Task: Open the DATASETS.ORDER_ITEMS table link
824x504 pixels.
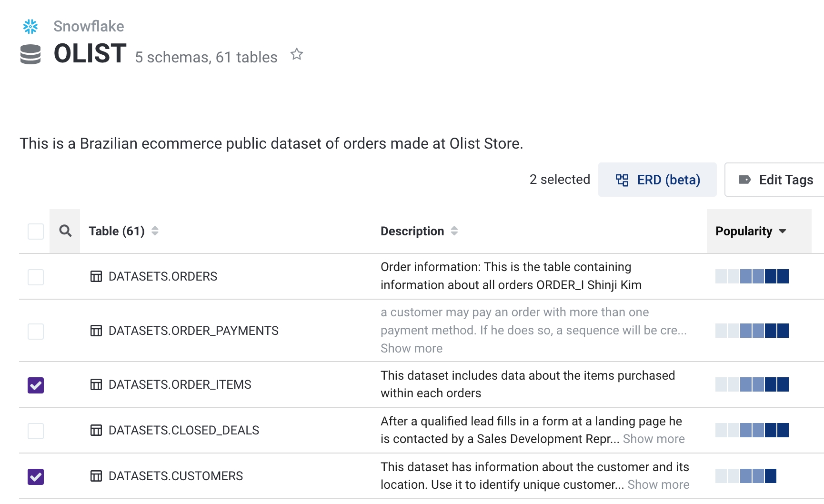Action: click(180, 385)
